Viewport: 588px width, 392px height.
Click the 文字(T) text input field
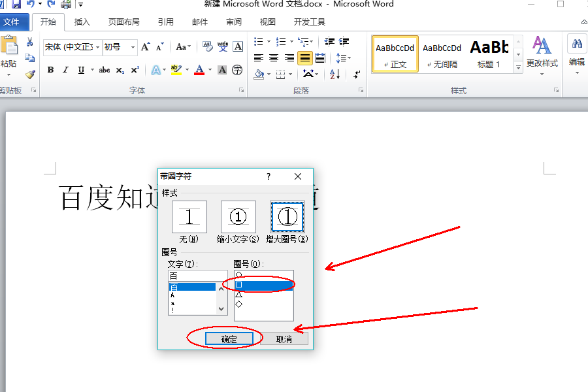[197, 276]
